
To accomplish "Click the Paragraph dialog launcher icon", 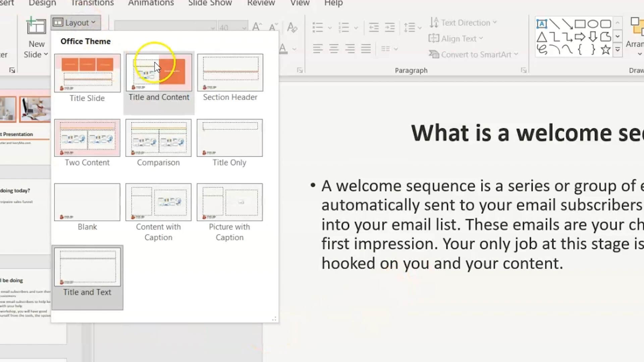I will click(x=523, y=70).
